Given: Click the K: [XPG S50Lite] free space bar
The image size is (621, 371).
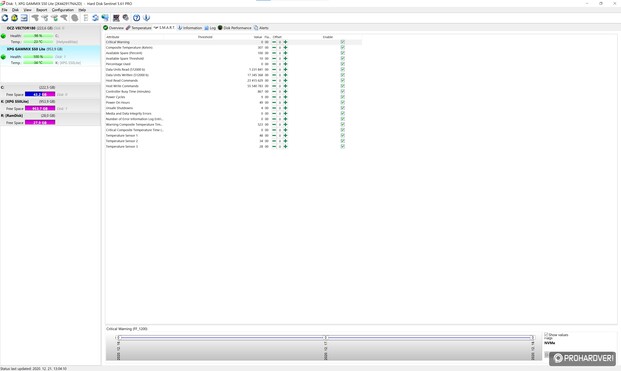Looking at the screenshot, I should pyautogui.click(x=40, y=108).
